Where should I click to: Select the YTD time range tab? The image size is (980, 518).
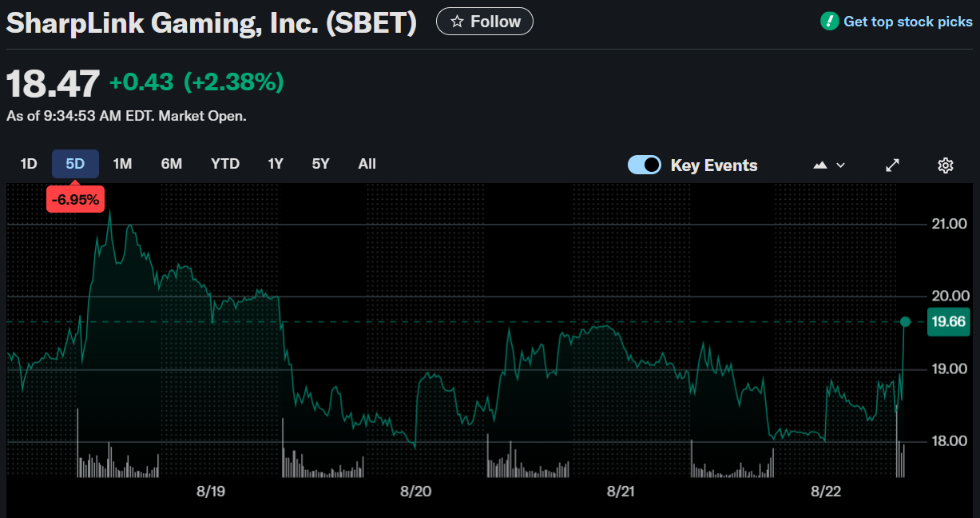(x=225, y=164)
